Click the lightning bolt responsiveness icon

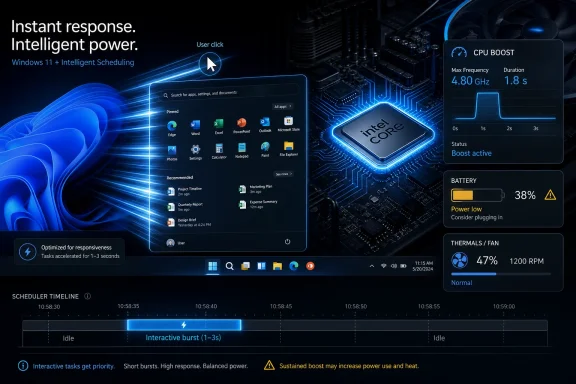[x=28, y=252]
